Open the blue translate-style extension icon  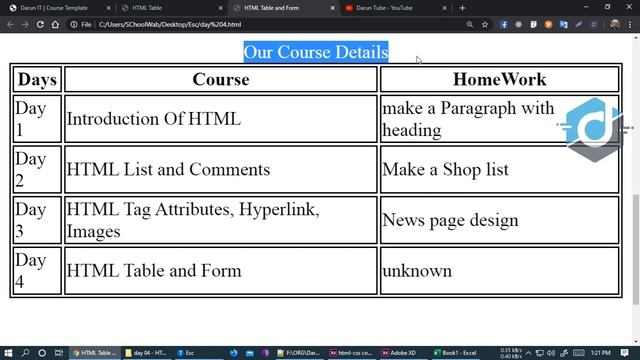pos(564,24)
